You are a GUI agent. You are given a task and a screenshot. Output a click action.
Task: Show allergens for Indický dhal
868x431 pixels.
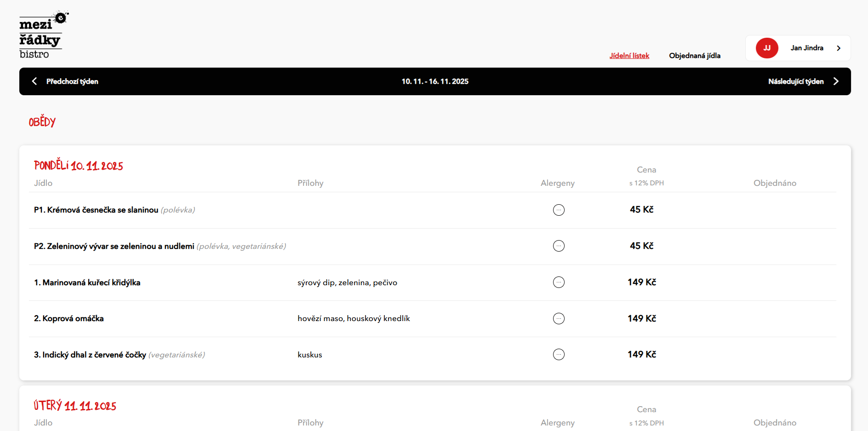(559, 355)
